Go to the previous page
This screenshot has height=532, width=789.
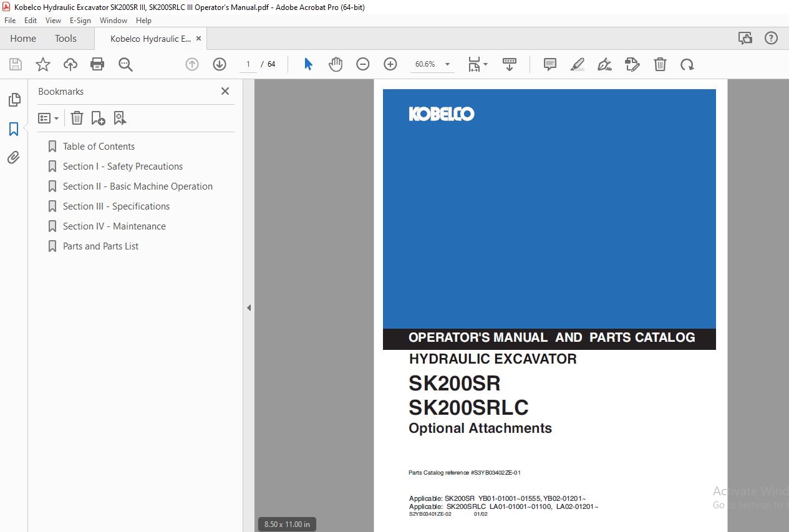pyautogui.click(x=192, y=64)
